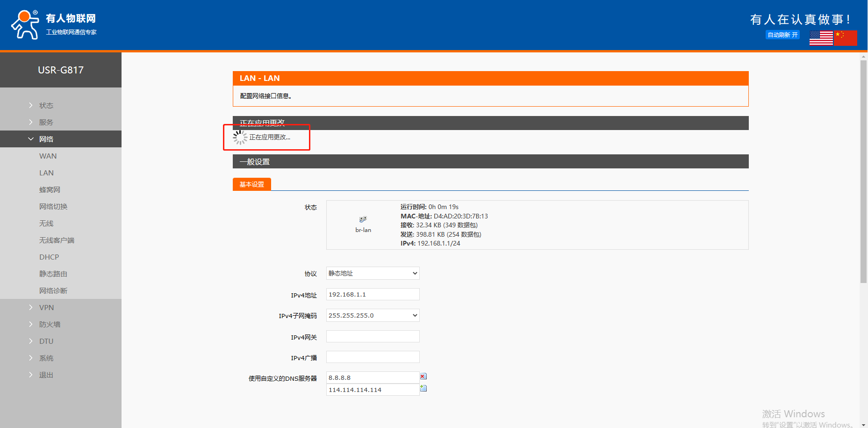Click the br-lan interface icon
The height and width of the screenshot is (428, 868).
363,219
